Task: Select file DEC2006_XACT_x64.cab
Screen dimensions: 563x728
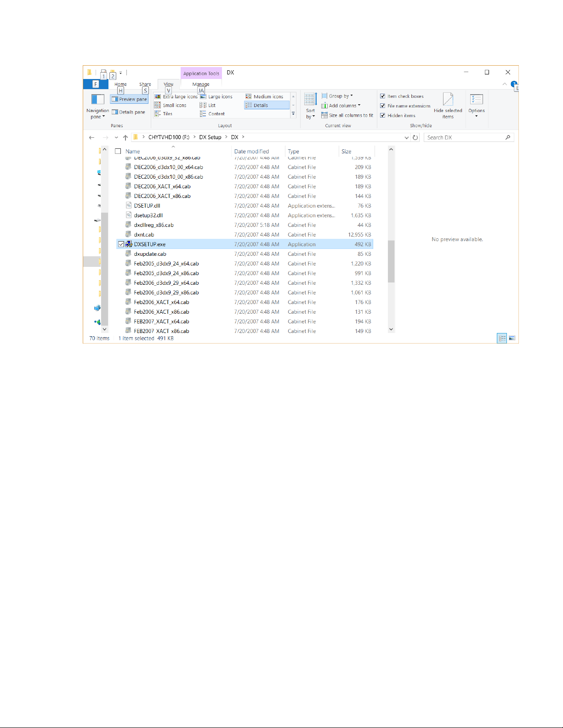Action: point(162,186)
